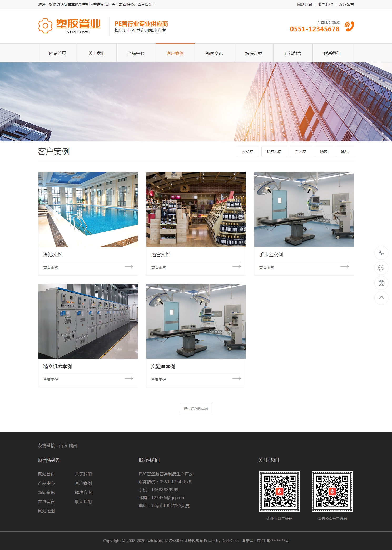392x550 pixels.
Task: Open the swimming pool case thumbnail
Action: 88,210
